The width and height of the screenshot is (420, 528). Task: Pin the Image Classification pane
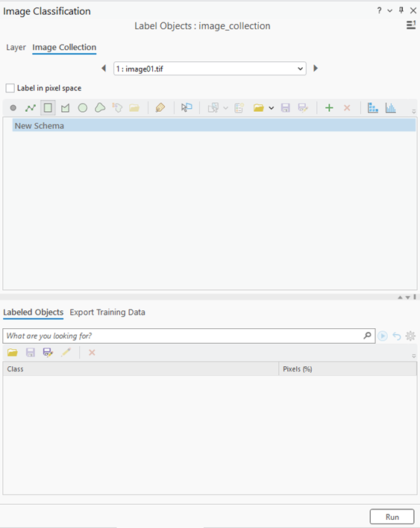[401, 10]
